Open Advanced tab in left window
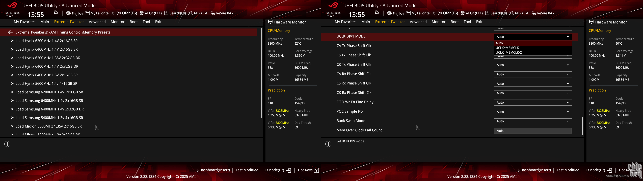This screenshot has height=181, width=644. pos(97,22)
